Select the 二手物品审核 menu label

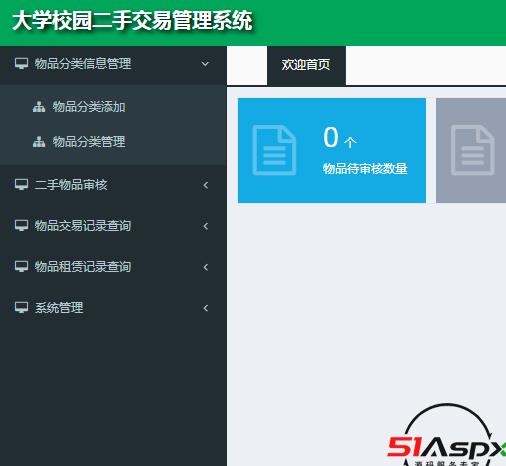pos(71,185)
